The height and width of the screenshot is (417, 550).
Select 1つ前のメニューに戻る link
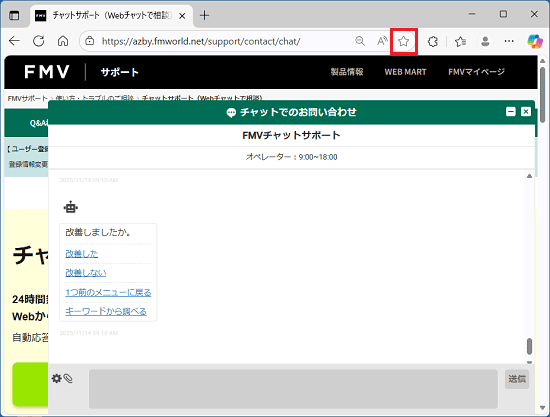coord(108,292)
